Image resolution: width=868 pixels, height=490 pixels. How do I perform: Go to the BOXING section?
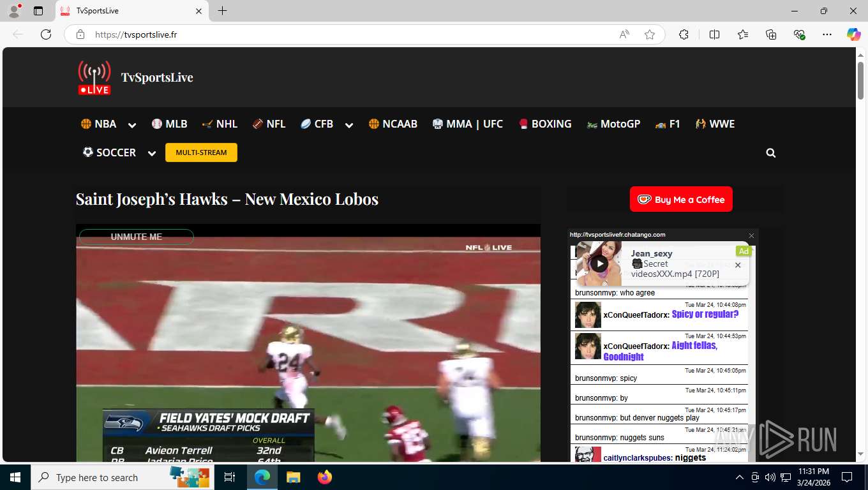[544, 124]
